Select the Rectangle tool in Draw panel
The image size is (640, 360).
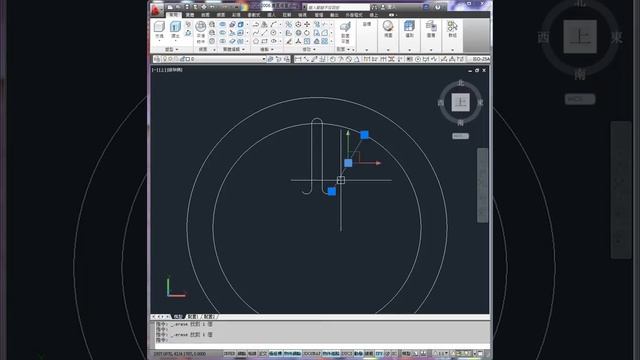coord(264,41)
